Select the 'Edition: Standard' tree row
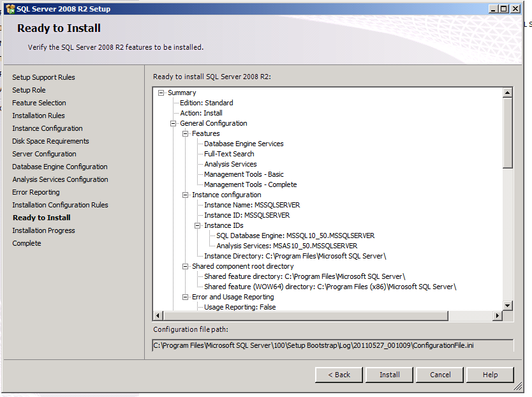 tap(206, 103)
